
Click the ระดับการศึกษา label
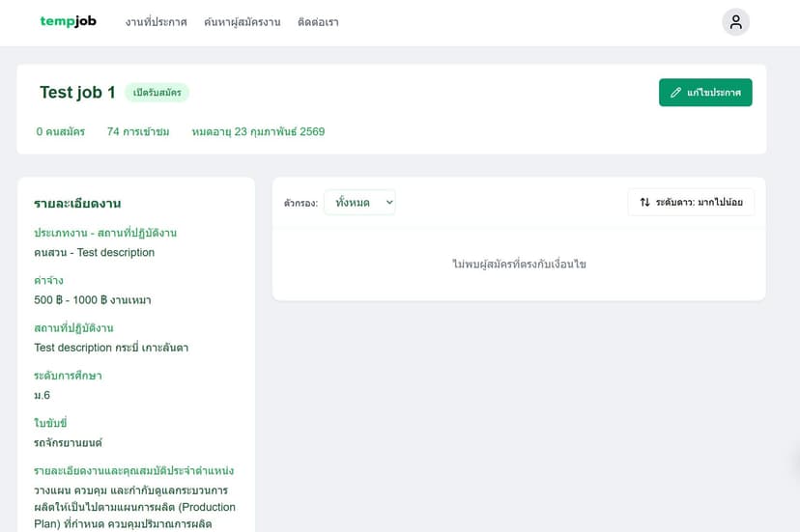click(x=68, y=376)
